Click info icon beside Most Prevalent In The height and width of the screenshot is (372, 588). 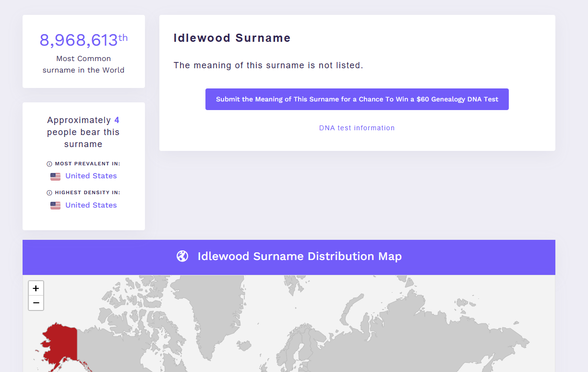click(49, 164)
